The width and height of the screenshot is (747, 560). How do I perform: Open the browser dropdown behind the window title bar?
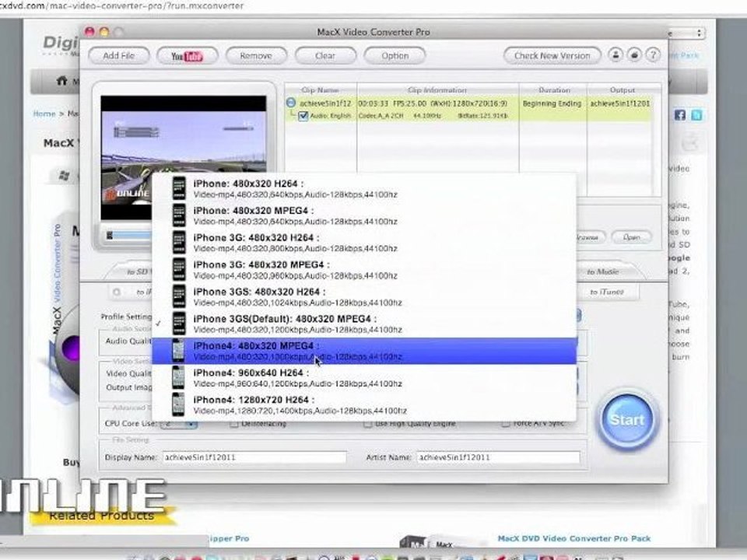point(687,33)
